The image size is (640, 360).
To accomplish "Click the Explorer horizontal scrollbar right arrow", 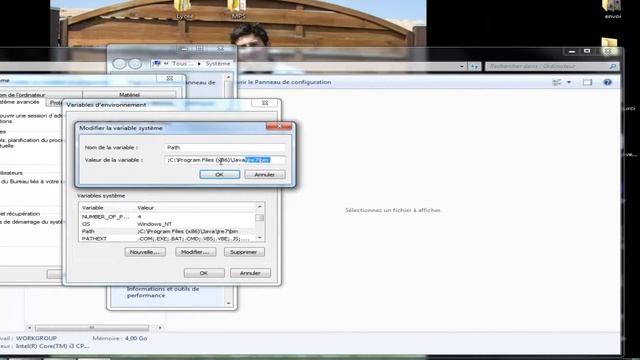I will point(160,327).
